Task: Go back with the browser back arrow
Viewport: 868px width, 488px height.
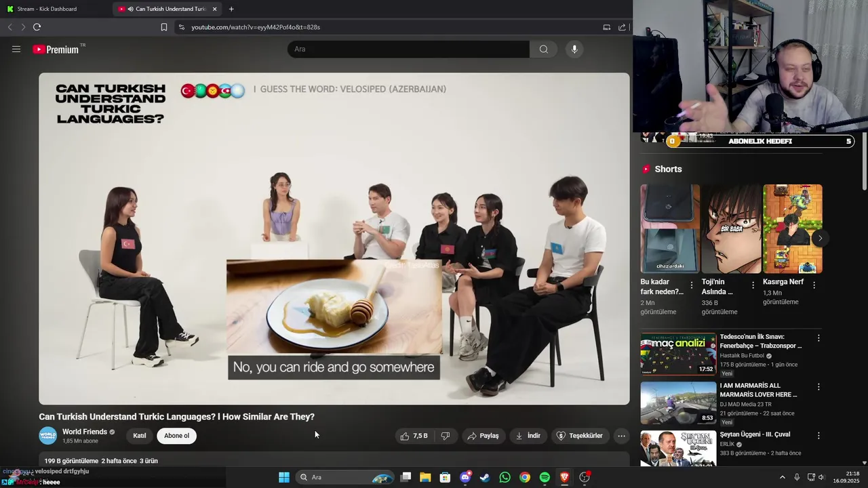Action: 9,27
